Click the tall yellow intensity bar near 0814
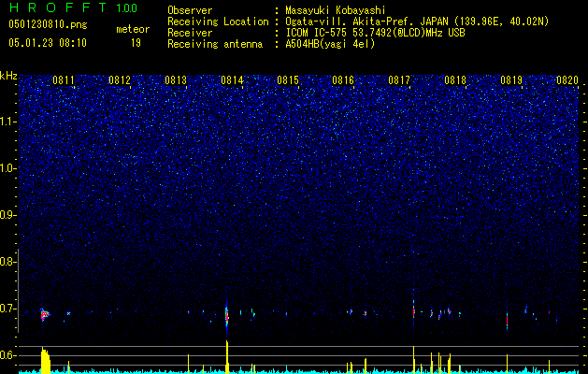Image resolution: width=588 pixels, height=374 pixels. (x=227, y=357)
